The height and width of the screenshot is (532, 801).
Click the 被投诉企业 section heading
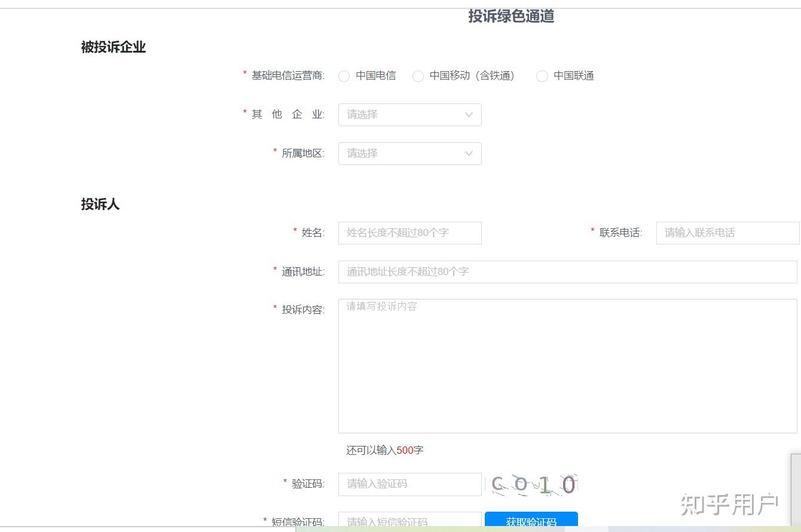tap(114, 47)
